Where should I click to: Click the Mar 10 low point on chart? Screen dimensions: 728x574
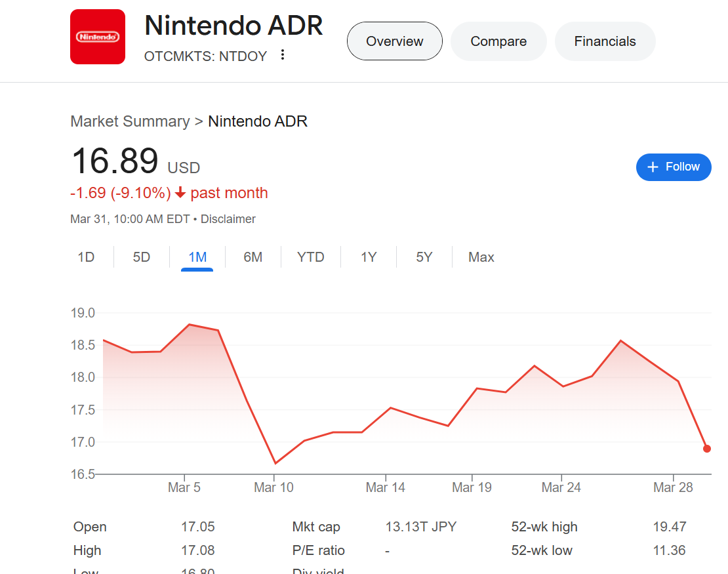pos(275,463)
